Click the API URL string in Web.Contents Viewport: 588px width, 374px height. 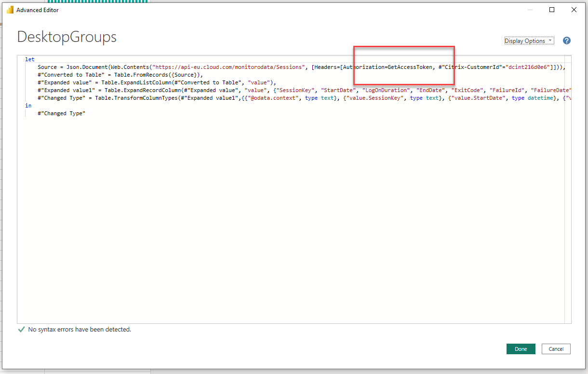click(x=229, y=67)
